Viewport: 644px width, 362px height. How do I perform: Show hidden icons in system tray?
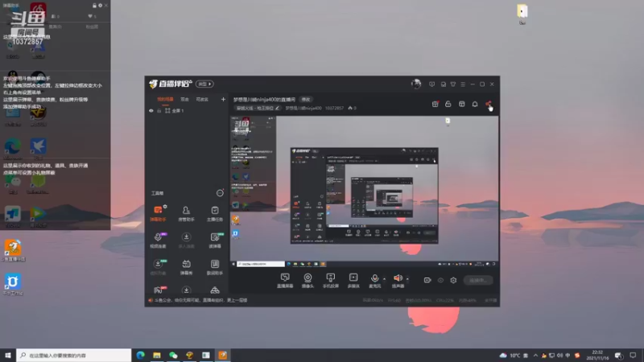tap(535, 356)
